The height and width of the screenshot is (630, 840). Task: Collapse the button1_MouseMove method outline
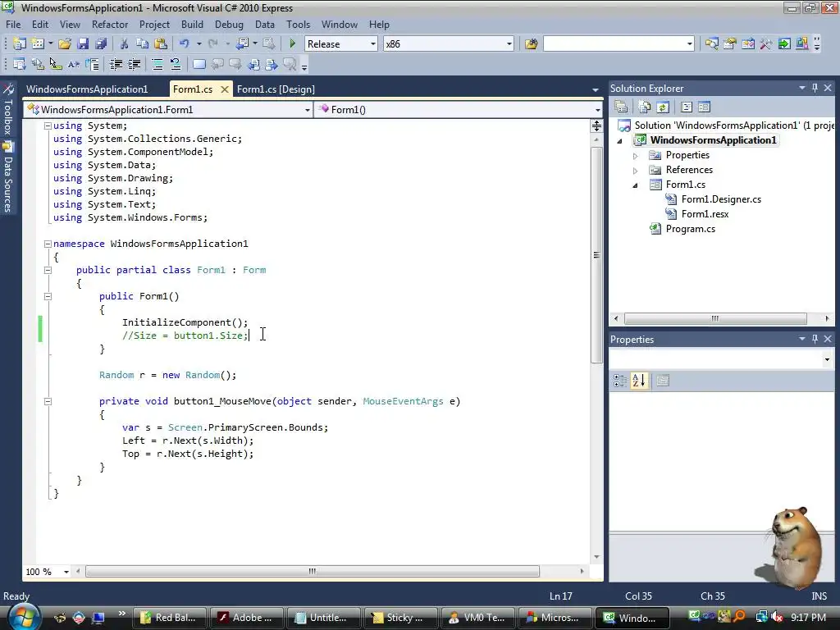(48, 401)
